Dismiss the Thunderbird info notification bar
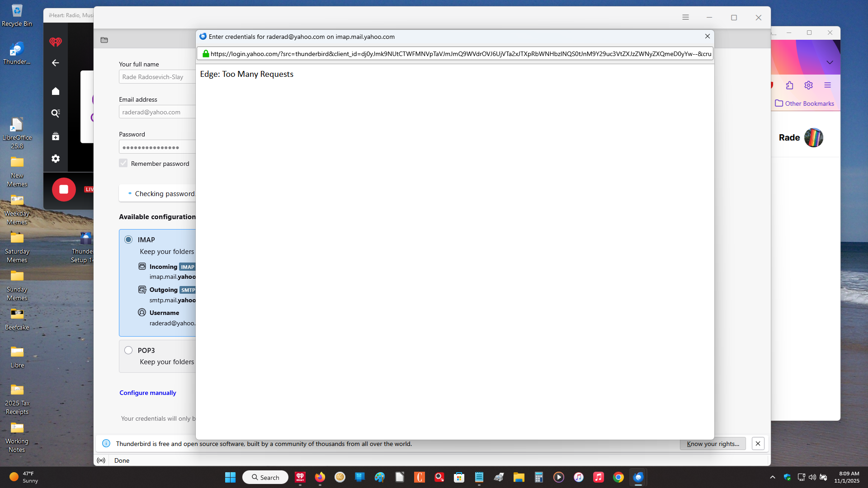 (x=758, y=444)
